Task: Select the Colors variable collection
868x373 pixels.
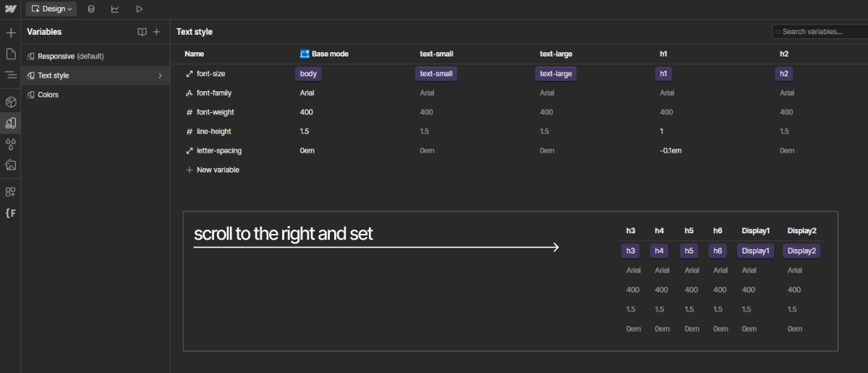Action: tap(48, 95)
